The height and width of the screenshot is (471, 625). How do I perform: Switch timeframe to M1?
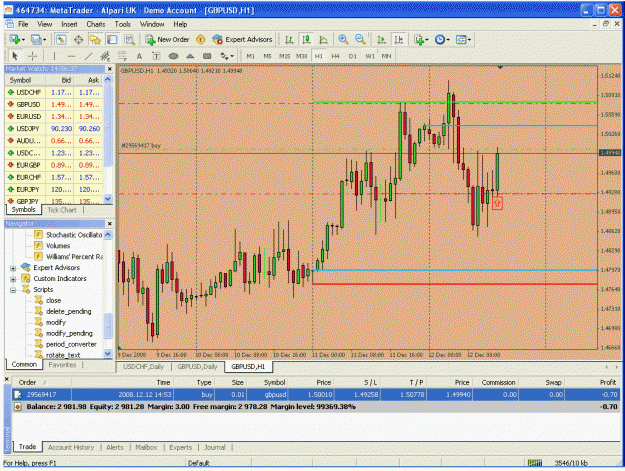click(x=251, y=56)
